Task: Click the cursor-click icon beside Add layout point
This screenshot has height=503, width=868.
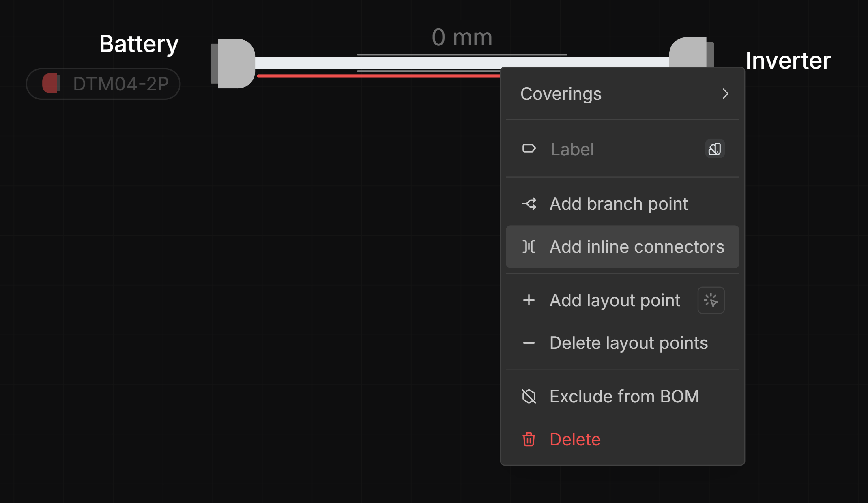Action: pyautogui.click(x=711, y=301)
